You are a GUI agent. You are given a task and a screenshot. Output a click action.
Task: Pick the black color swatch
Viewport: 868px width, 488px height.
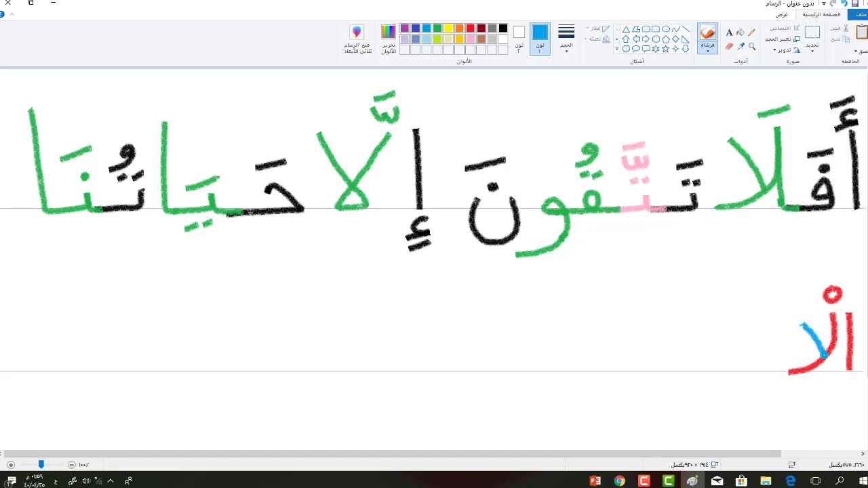click(502, 28)
